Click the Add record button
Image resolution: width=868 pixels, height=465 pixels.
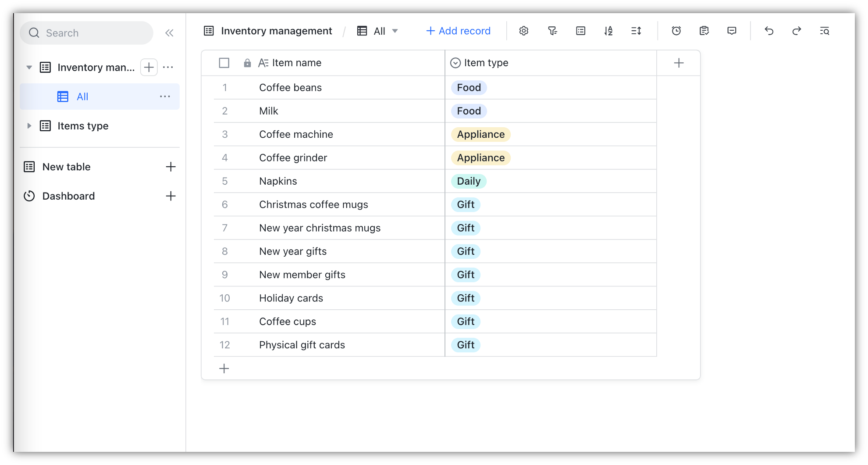coord(458,31)
